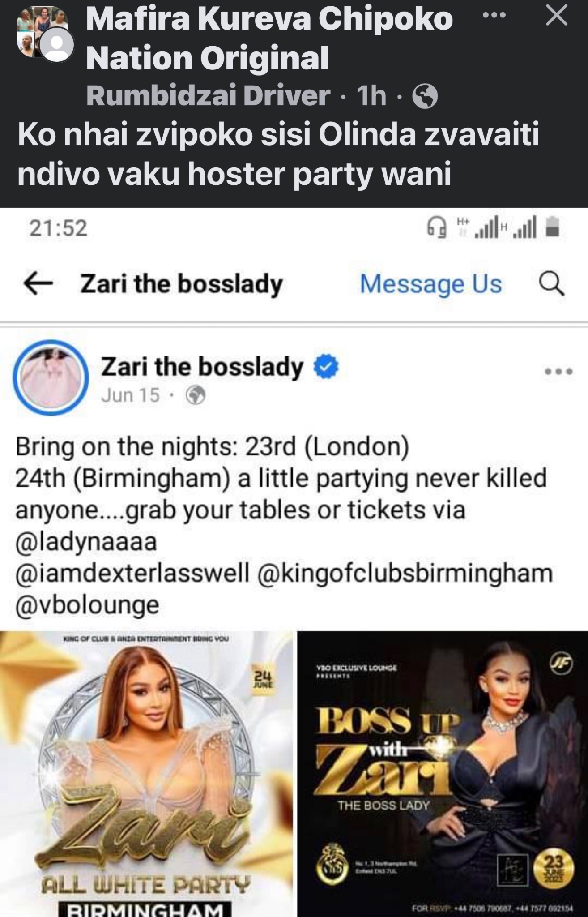
Task: Tap the @kingofclubsbirmingham mention
Action: point(405,574)
